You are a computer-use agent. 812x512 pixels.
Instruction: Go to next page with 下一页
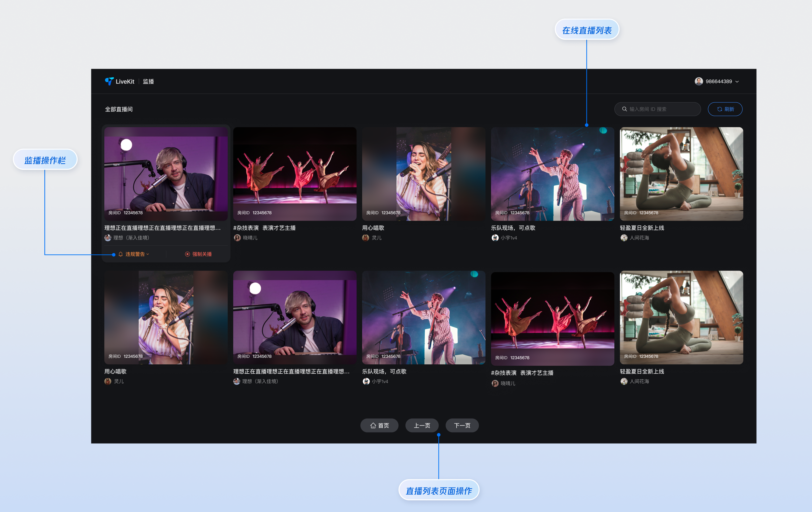point(462,425)
